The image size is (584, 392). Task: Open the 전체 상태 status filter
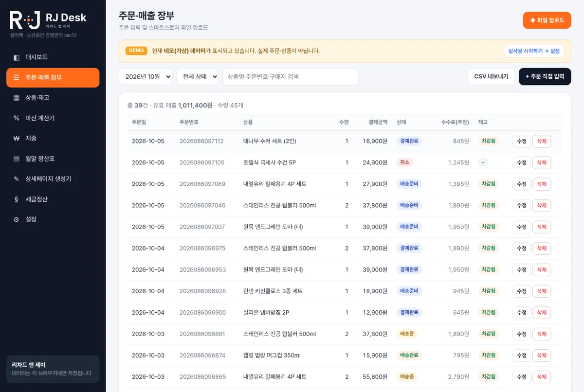tap(198, 76)
